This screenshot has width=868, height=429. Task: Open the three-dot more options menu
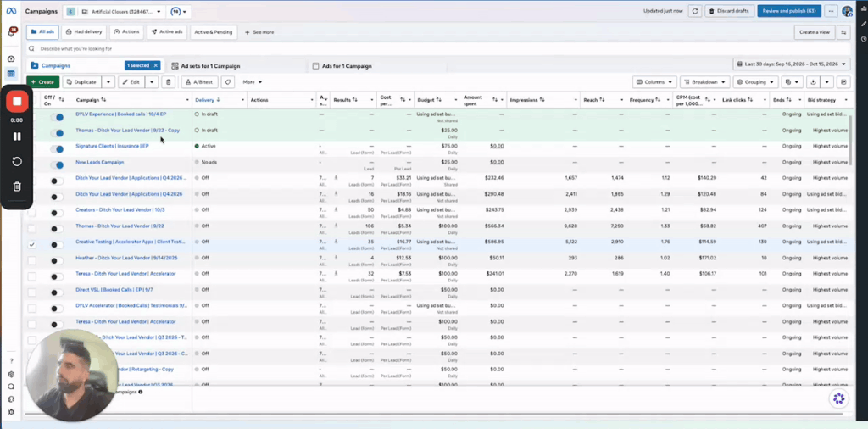pyautogui.click(x=831, y=11)
